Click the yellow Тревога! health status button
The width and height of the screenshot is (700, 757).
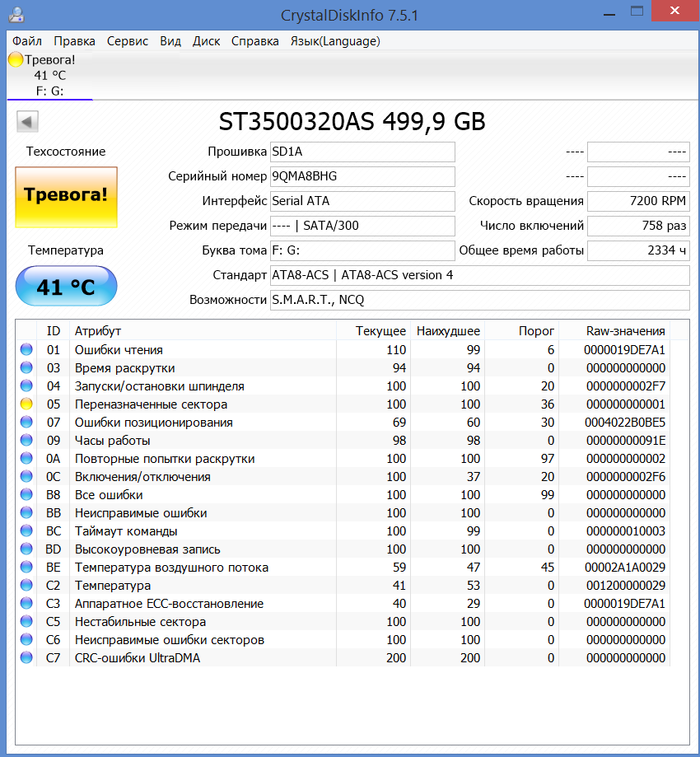[66, 197]
